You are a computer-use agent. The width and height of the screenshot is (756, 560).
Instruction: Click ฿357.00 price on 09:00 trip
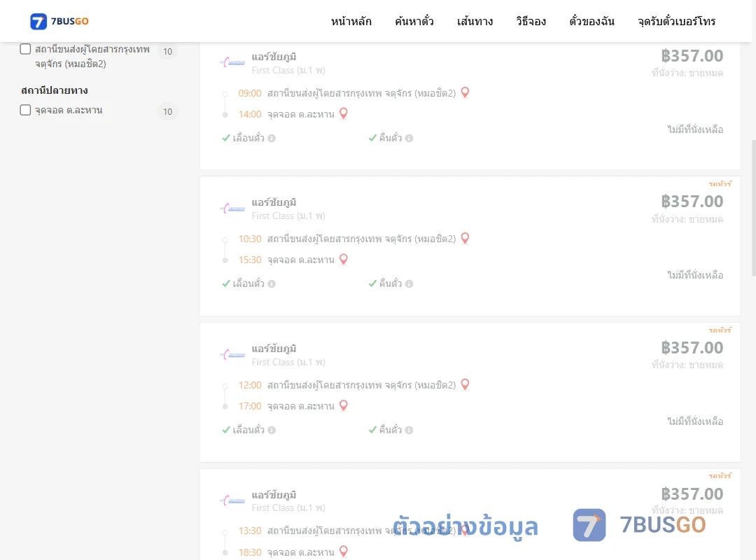pos(692,56)
